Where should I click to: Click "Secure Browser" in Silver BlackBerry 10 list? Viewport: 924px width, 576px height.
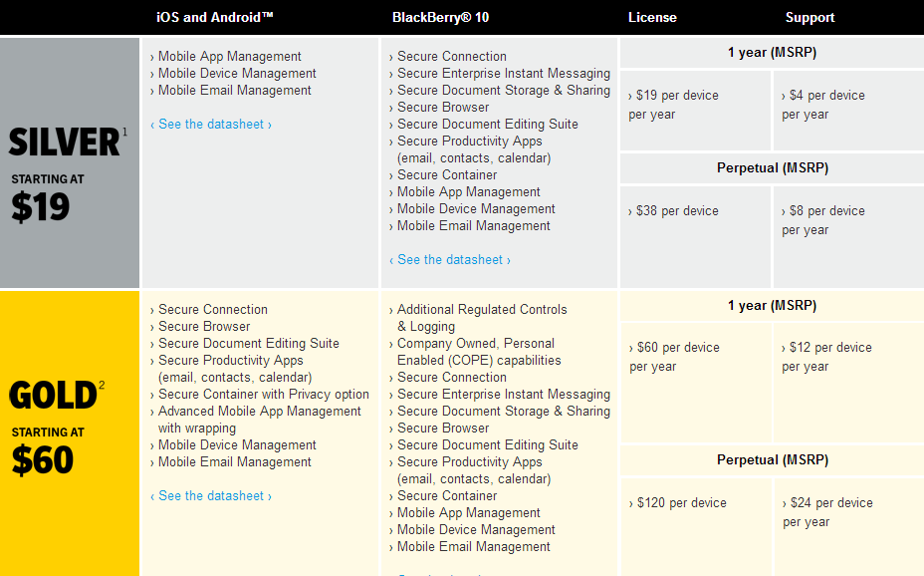coord(442,108)
